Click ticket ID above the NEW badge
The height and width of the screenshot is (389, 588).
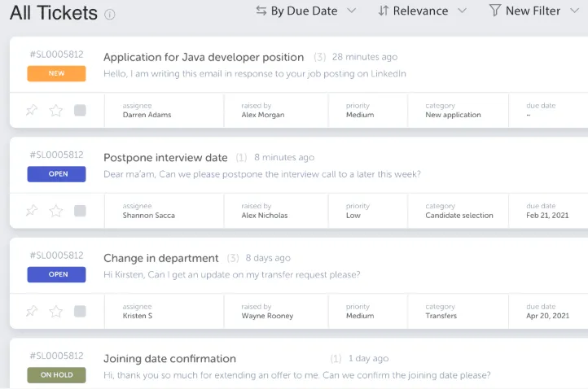click(x=57, y=55)
